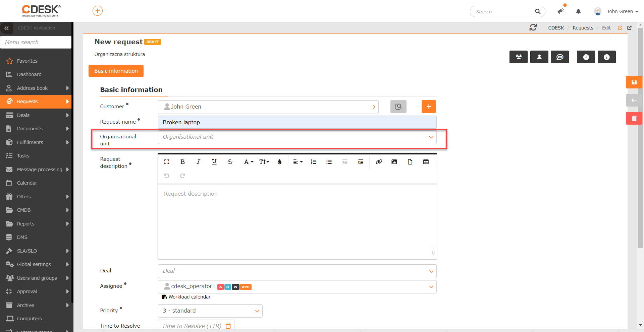644x332 pixels.
Task: Open the announcements megaphone icon
Action: [561, 11]
